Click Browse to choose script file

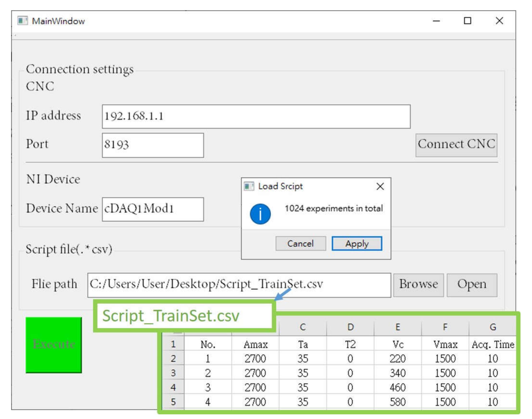[x=418, y=285]
